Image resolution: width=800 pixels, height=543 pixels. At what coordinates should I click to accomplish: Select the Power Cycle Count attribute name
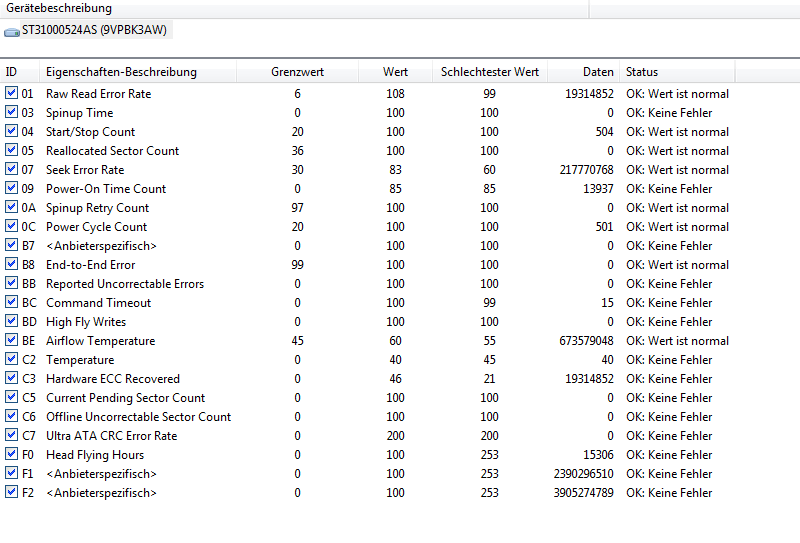pyautogui.click(x=96, y=227)
